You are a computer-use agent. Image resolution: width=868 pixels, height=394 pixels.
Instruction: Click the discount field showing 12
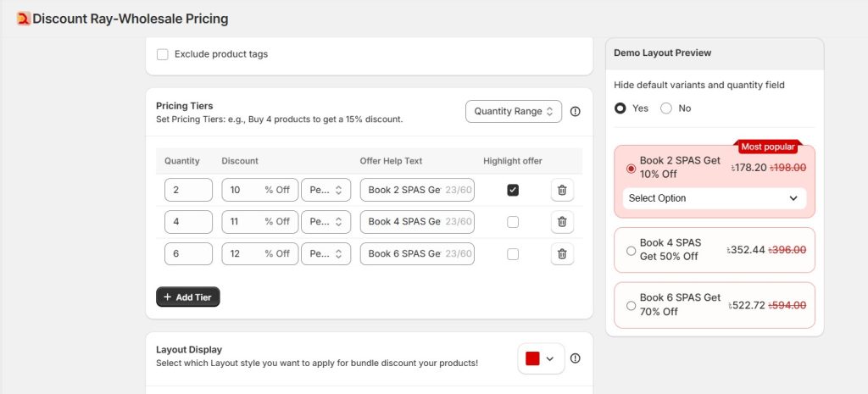point(259,254)
